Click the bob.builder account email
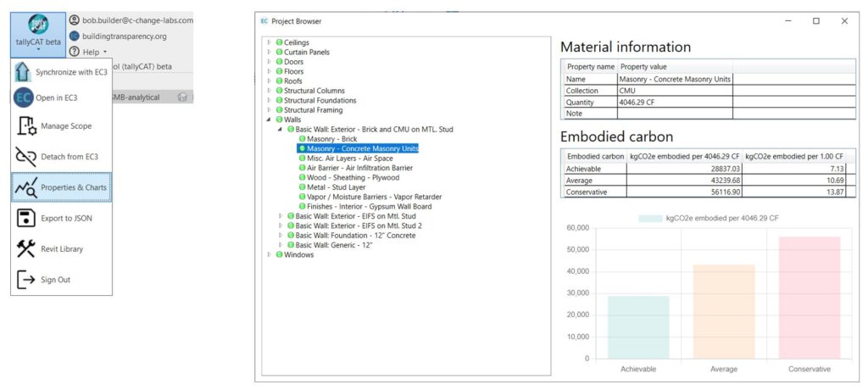Viewport: 868px width, 390px height. [x=138, y=20]
